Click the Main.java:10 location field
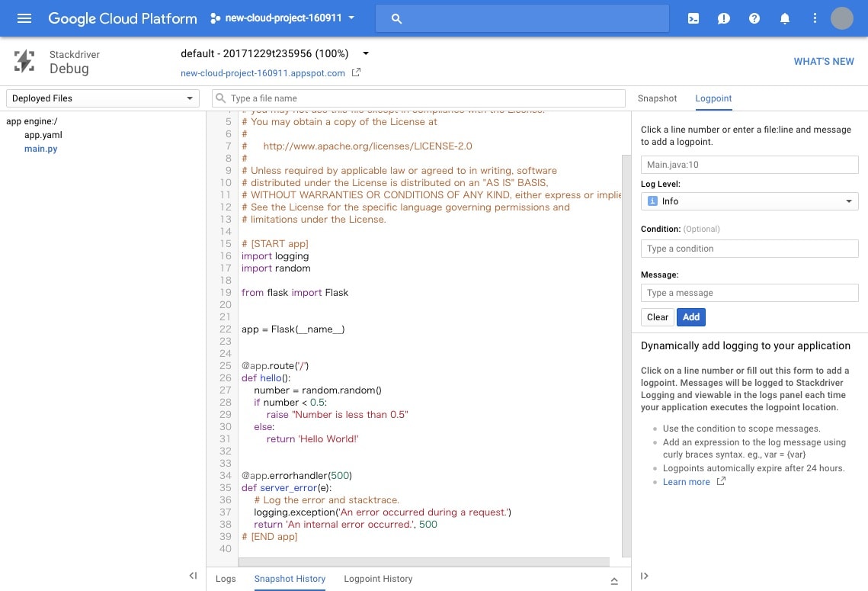 749,165
